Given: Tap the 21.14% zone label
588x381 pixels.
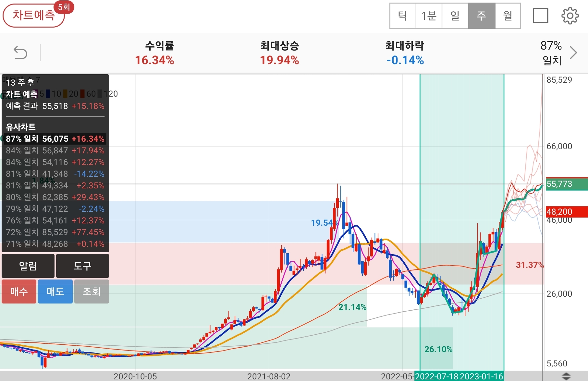Looking at the screenshot, I should click(352, 307).
